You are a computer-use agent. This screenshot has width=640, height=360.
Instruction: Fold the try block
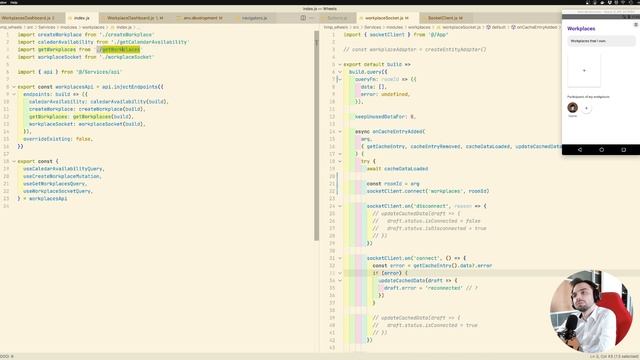coord(340,162)
